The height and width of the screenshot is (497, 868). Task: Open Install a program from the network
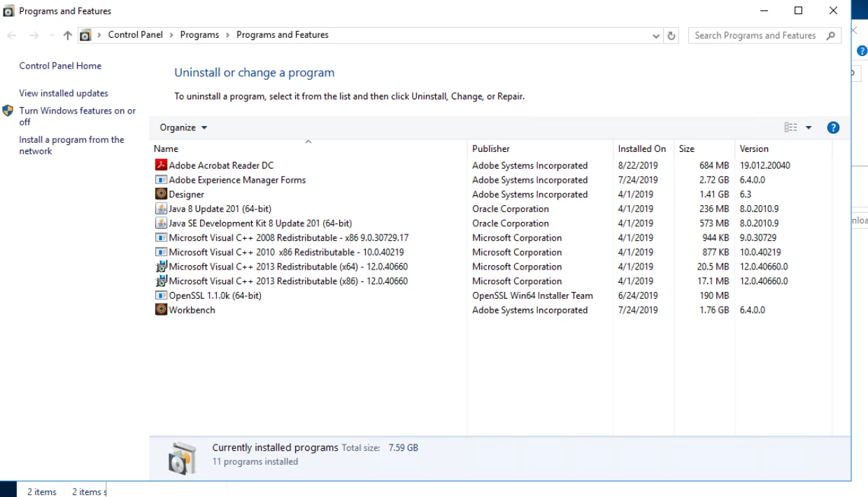click(x=71, y=145)
